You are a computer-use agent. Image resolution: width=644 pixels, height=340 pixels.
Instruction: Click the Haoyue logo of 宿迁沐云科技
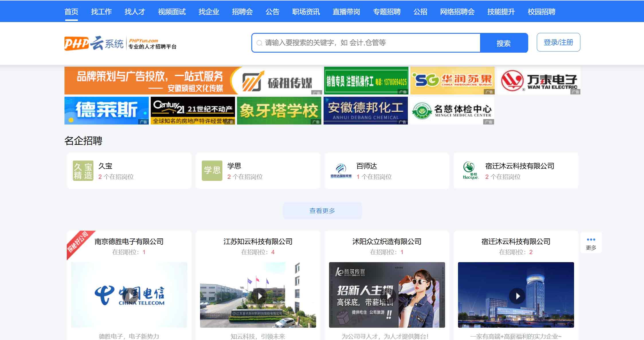coord(470,171)
